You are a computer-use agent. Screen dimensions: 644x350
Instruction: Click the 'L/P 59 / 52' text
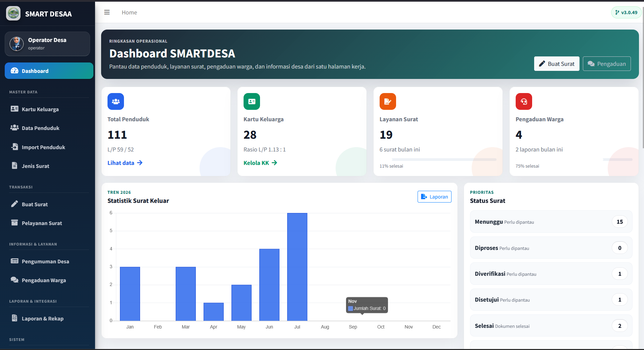pyautogui.click(x=121, y=149)
